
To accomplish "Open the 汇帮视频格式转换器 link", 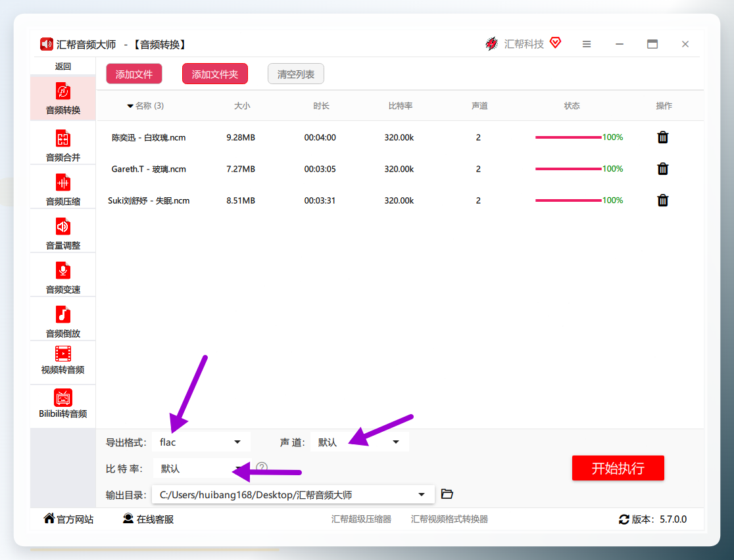I will pyautogui.click(x=449, y=519).
